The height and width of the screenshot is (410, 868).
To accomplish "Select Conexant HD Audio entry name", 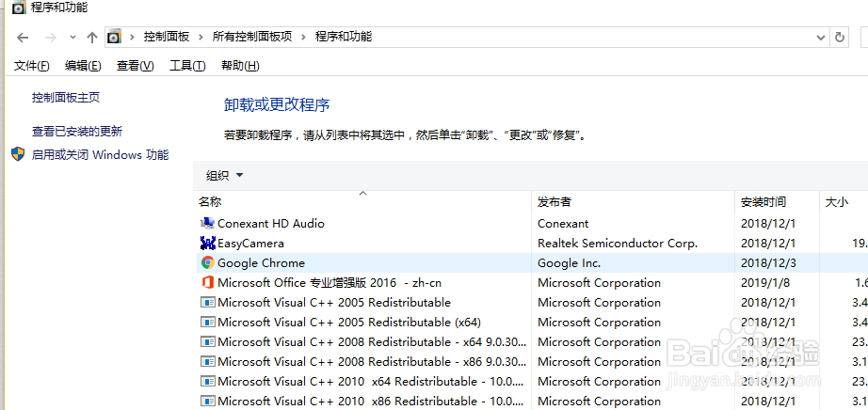I will click(271, 224).
